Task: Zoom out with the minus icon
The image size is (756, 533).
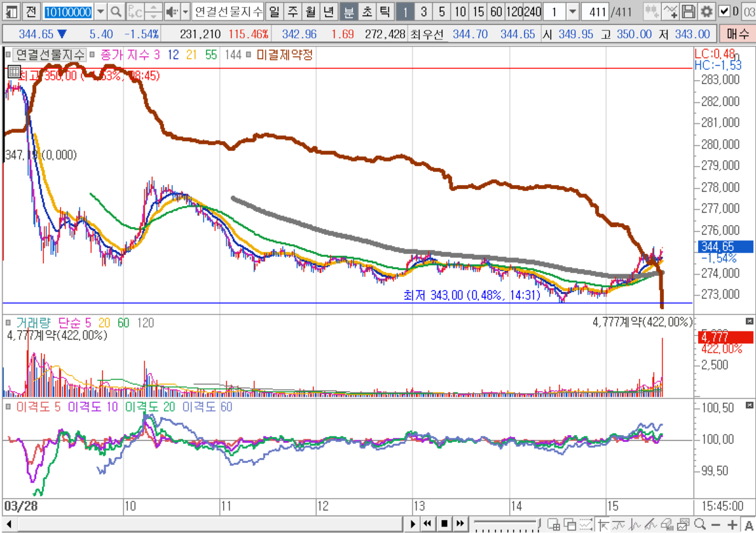Action: [716, 524]
